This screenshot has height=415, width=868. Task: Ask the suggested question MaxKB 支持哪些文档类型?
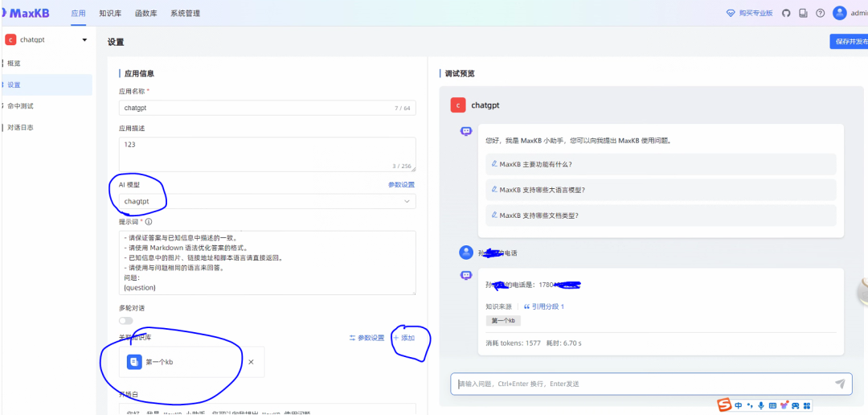tap(661, 215)
